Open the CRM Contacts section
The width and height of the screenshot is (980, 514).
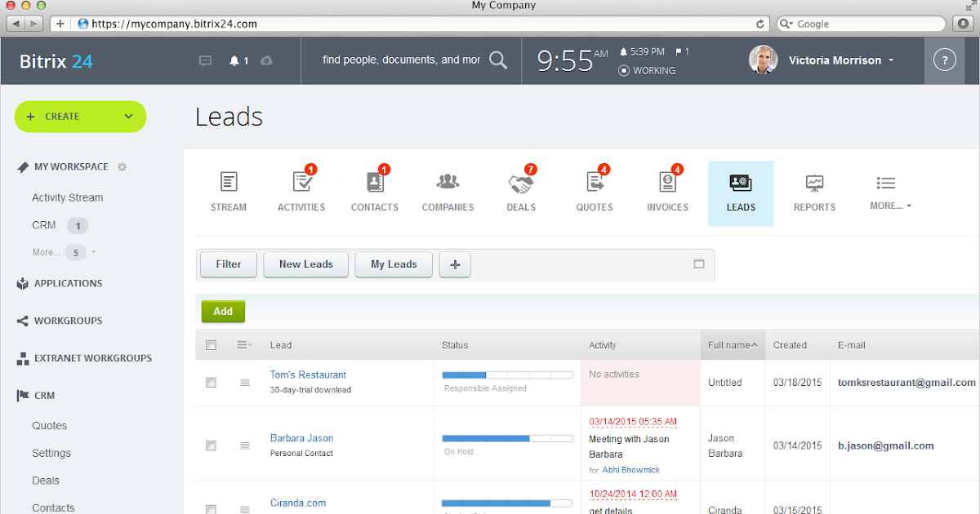[375, 193]
